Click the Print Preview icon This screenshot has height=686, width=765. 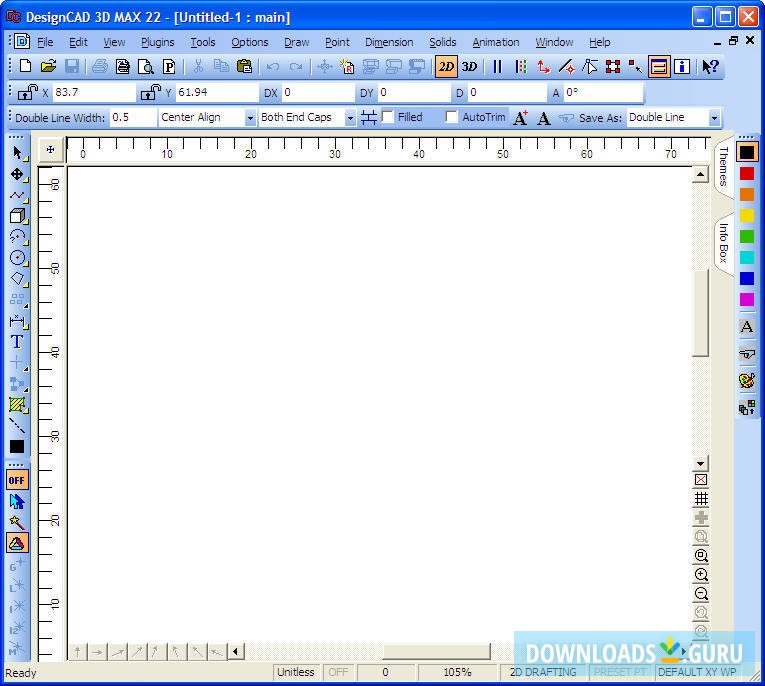coord(146,66)
